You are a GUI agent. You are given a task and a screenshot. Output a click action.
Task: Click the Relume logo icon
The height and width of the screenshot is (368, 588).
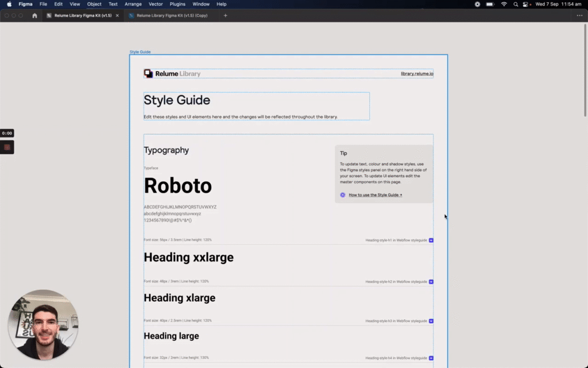[x=148, y=74]
